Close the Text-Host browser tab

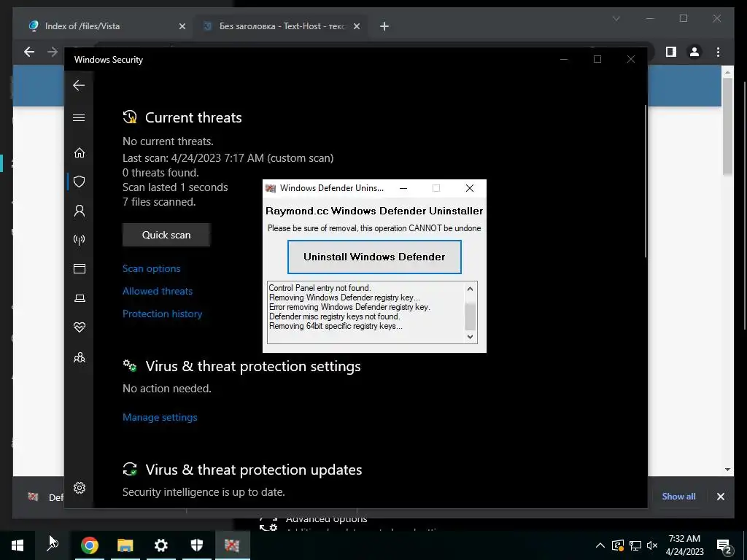[x=356, y=27]
